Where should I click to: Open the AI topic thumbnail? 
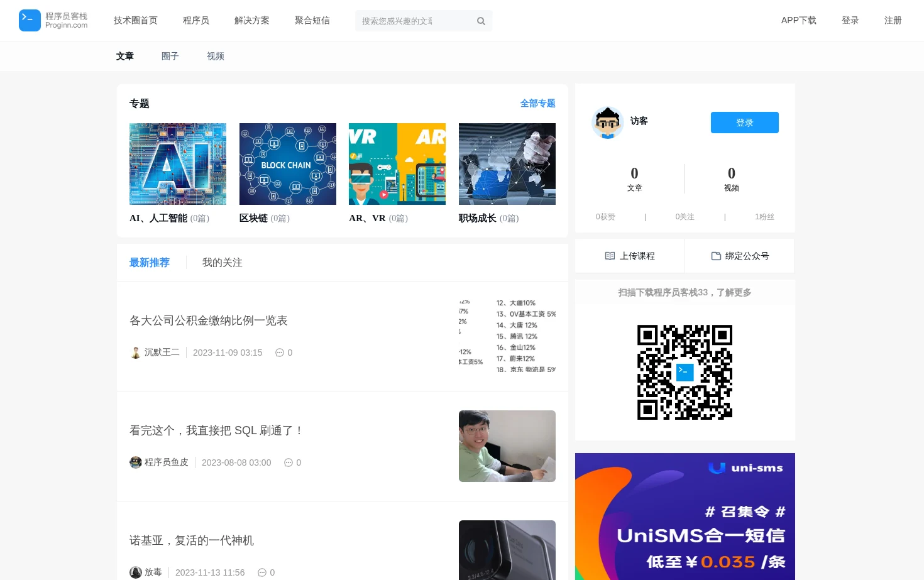point(178,164)
